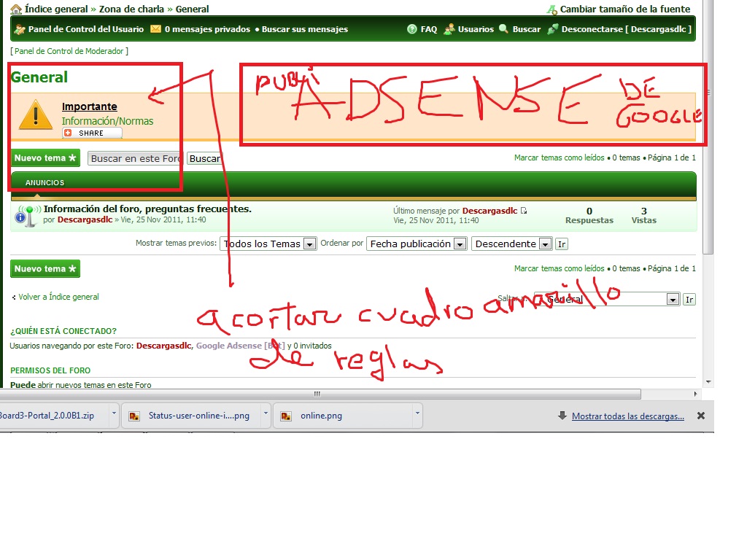This screenshot has height=560, width=747.
Task: Click the font size change icon
Action: [x=551, y=9]
